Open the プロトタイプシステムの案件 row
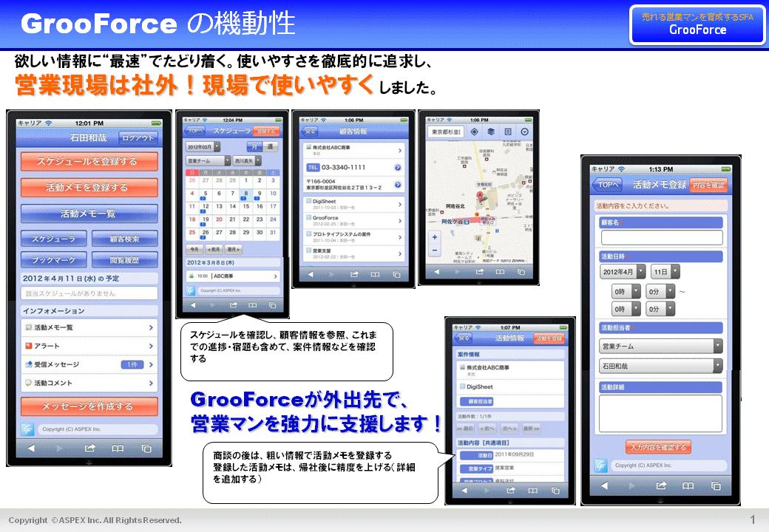Screen dimensions: 769x532 tap(353, 237)
